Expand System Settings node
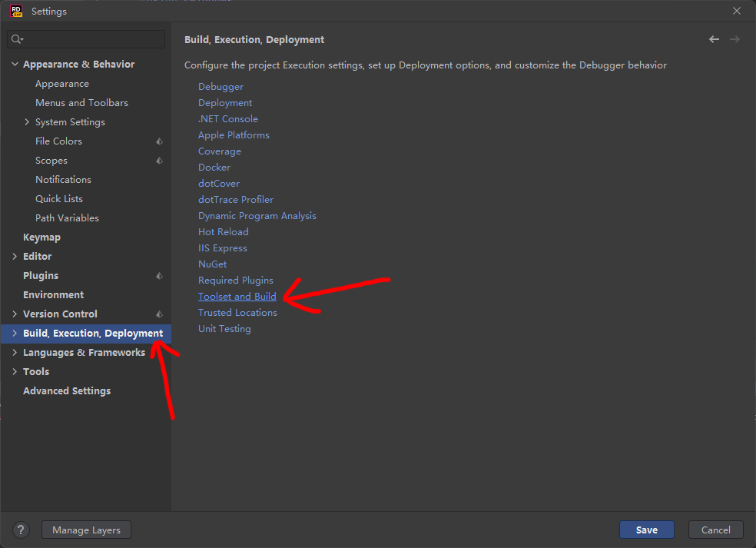 27,122
